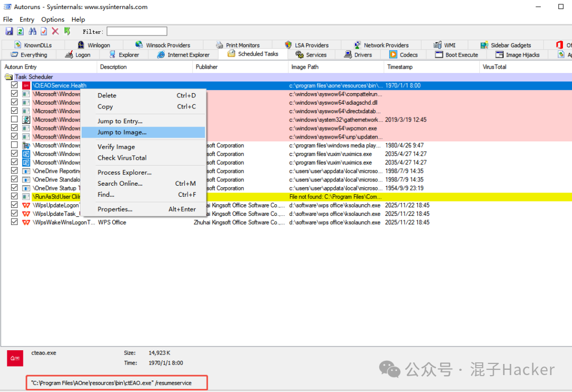Select Check VirusTotal from context menu

[122, 158]
